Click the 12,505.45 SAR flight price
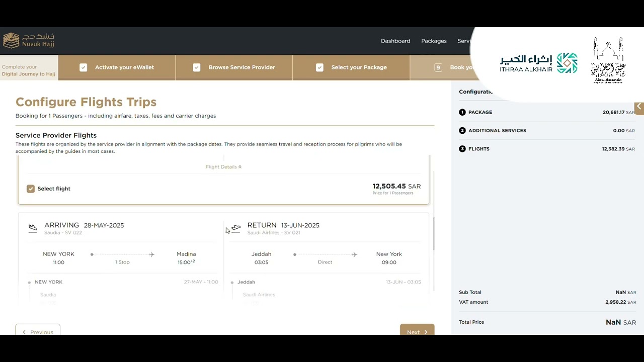 [396, 186]
